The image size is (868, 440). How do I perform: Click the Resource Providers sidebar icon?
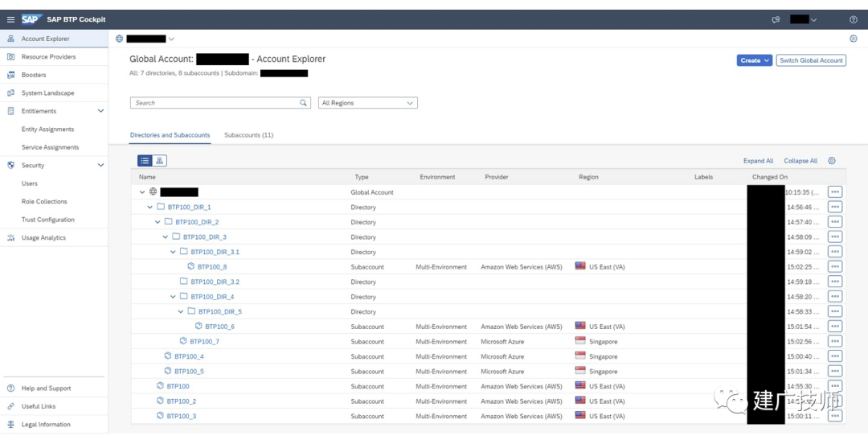(x=10, y=56)
